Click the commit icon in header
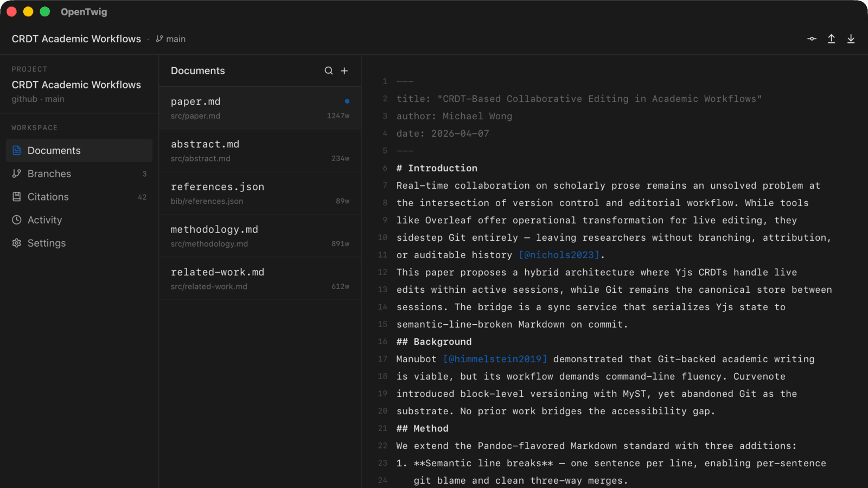 coord(812,39)
